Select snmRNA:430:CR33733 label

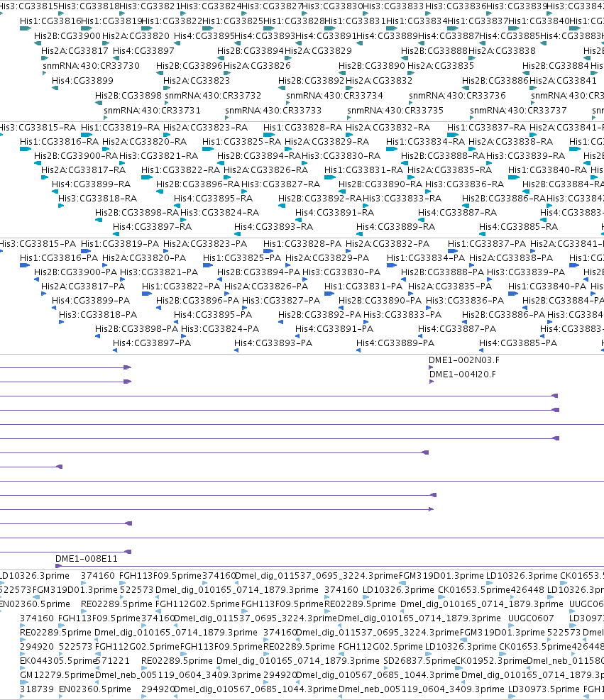273,110
